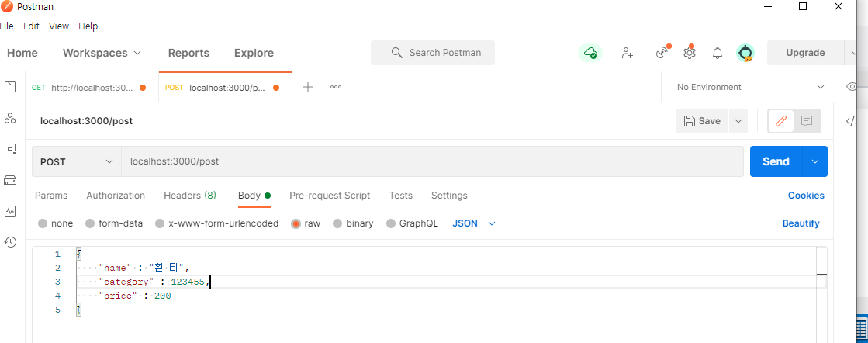Select the x-www-form-urlencoded body type
The height and width of the screenshot is (343, 868).
160,223
